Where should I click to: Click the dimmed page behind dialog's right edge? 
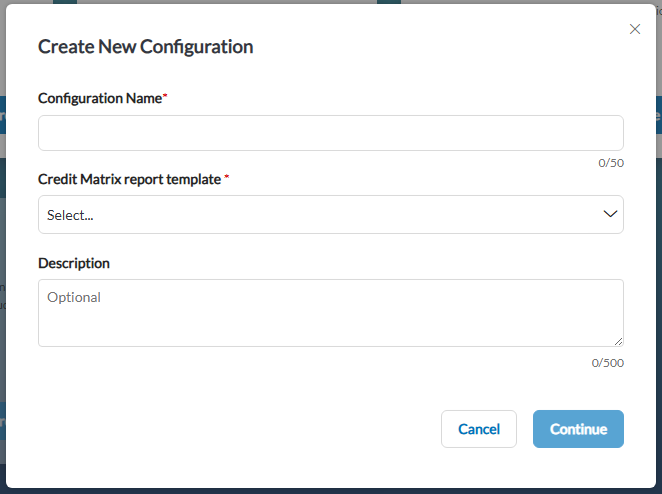(659, 253)
